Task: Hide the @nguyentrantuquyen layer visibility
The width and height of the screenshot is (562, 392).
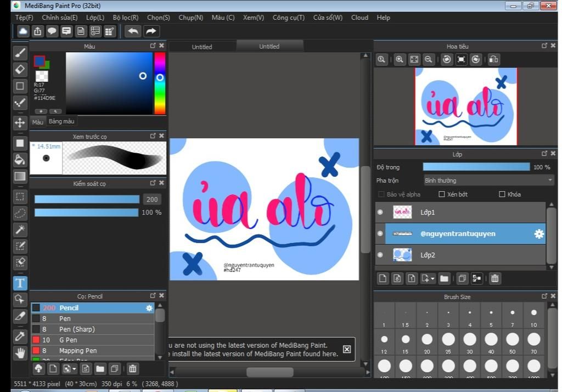Action: coord(380,233)
